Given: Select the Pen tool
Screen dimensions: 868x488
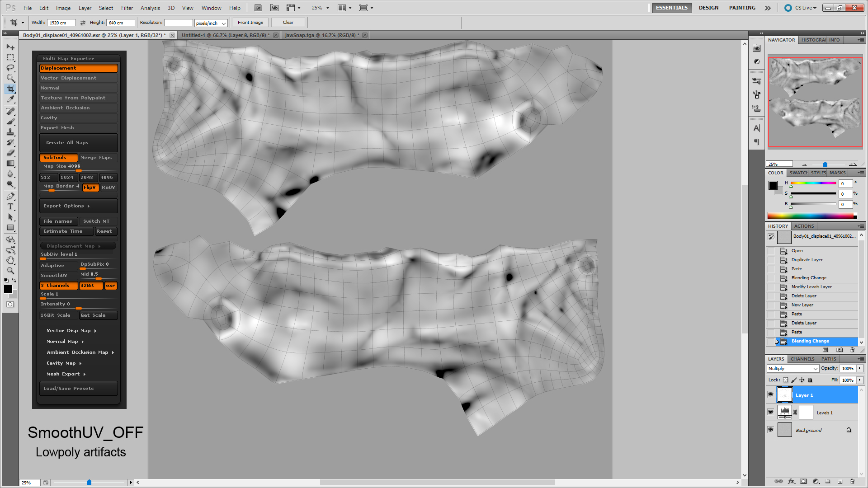Looking at the screenshot, I should click(10, 196).
